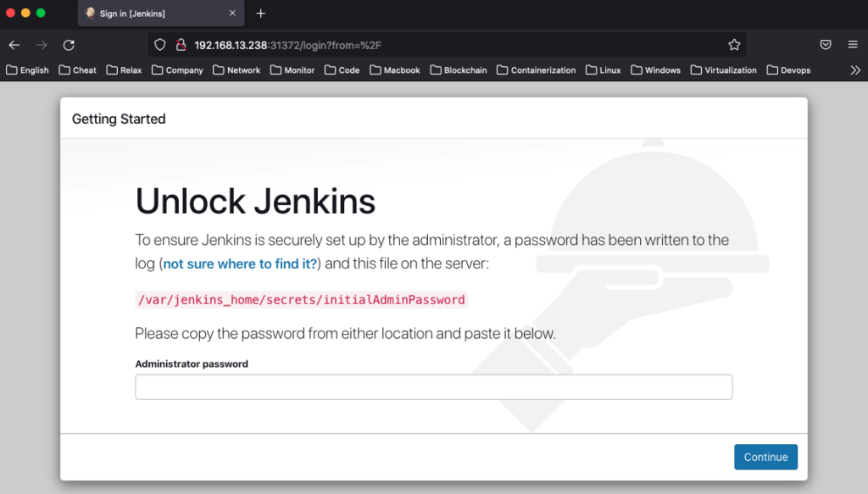Open the Monitor bookmarks folder
Image resolution: width=868 pixels, height=494 pixels.
292,70
